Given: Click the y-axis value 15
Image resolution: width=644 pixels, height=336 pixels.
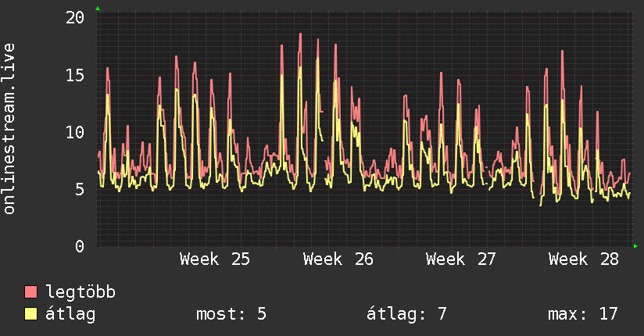Looking at the screenshot, I should coord(75,75).
